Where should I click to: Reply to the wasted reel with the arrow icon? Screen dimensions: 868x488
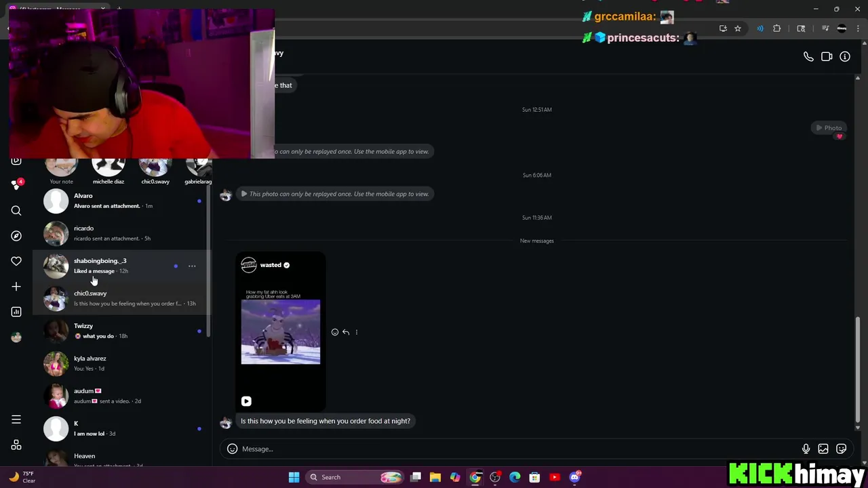346,332
